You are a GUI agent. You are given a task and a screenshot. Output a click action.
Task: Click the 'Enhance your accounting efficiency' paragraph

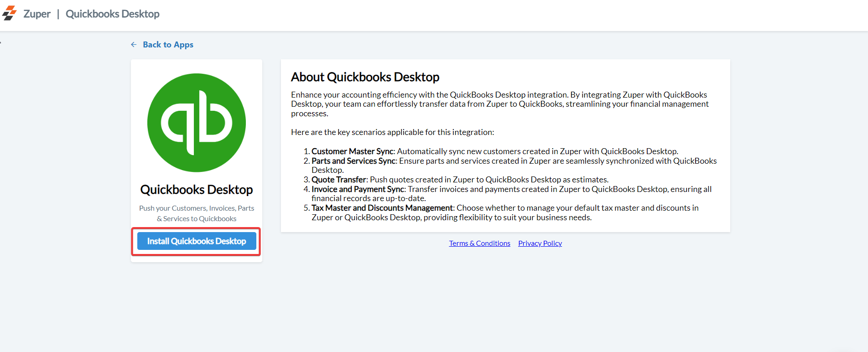pos(500,104)
